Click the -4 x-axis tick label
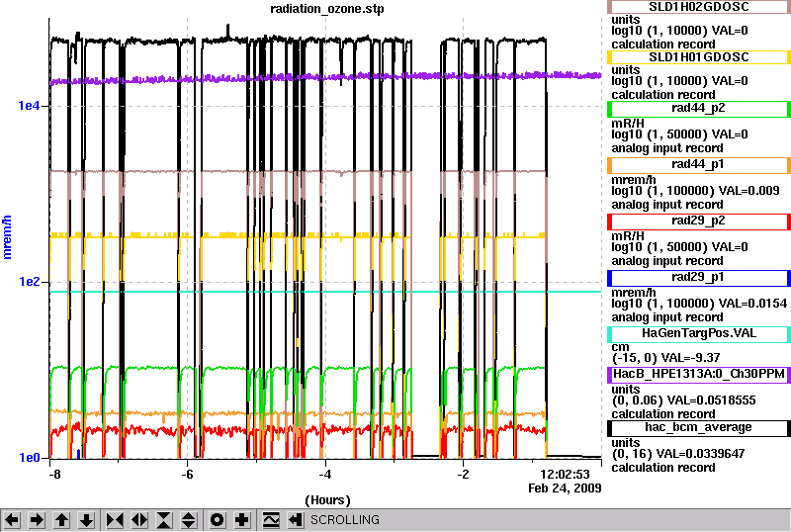791x532 pixels. (x=325, y=475)
